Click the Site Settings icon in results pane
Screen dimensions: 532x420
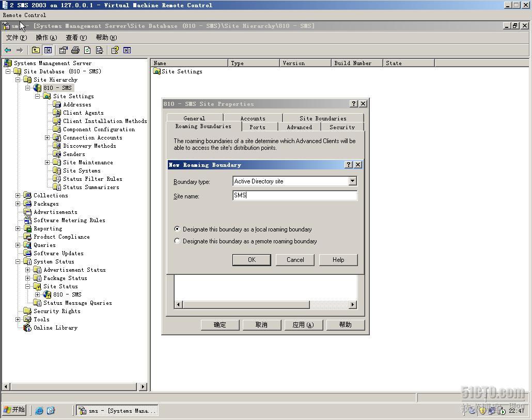point(157,71)
